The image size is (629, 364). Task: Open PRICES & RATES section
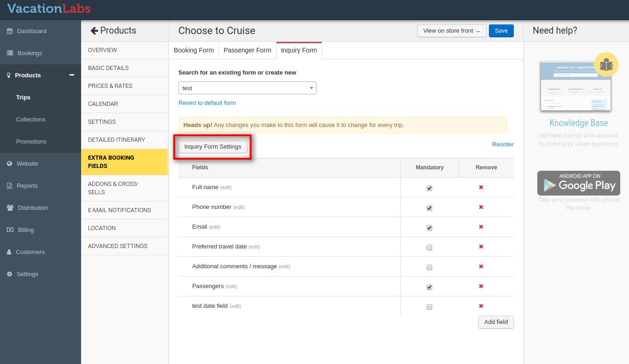(x=110, y=86)
